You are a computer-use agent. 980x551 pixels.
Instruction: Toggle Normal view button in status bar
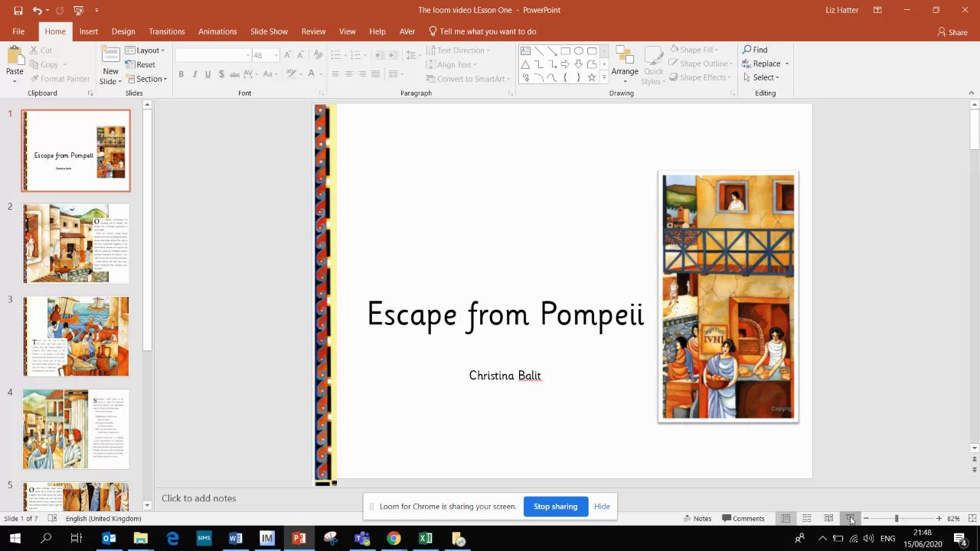pyautogui.click(x=786, y=519)
